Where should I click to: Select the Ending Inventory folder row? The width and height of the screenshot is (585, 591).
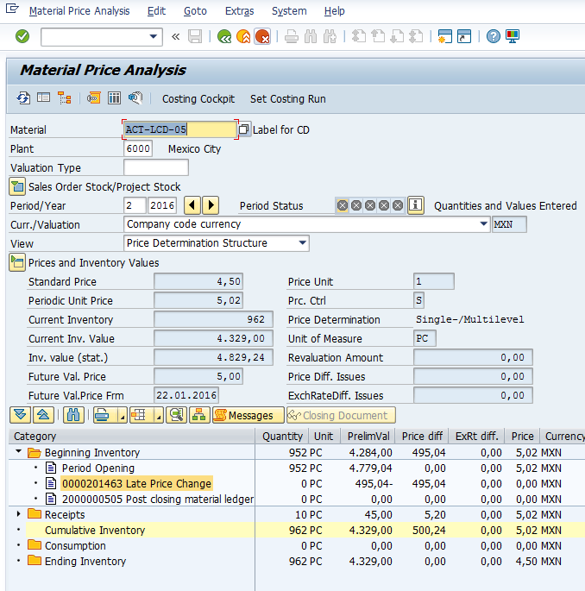pos(85,561)
